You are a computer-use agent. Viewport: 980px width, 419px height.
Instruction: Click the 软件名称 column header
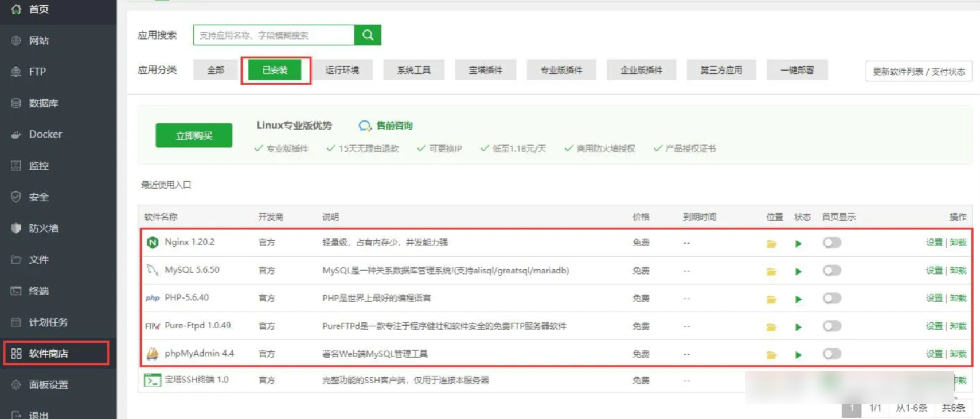161,217
